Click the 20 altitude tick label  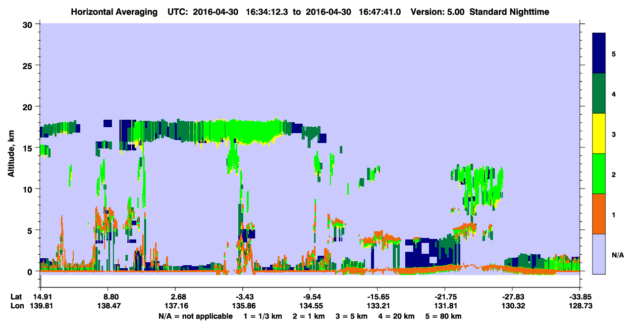29,106
